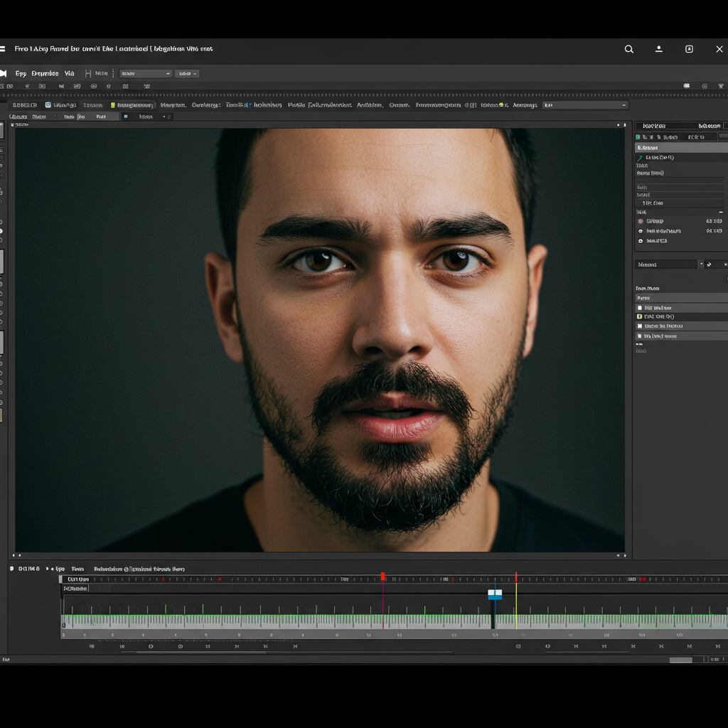Open the small second dropdown in top toolbar
This screenshot has height=728, width=728.
(187, 73)
